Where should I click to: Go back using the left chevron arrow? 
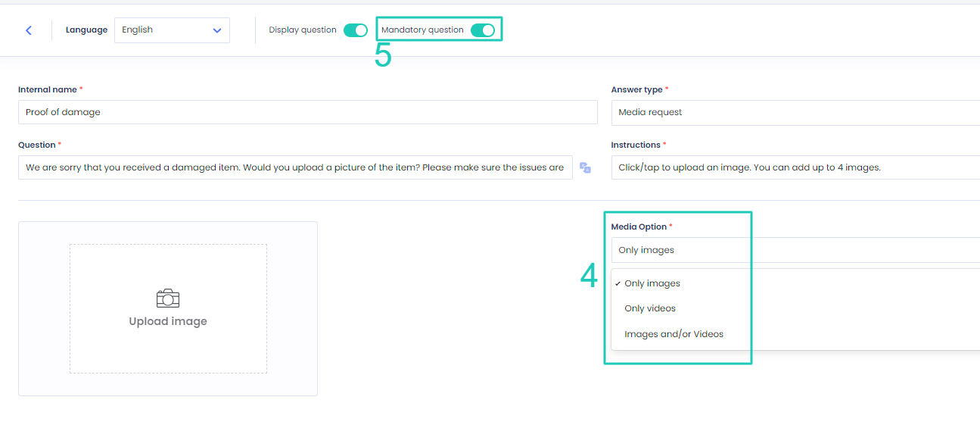[x=29, y=30]
